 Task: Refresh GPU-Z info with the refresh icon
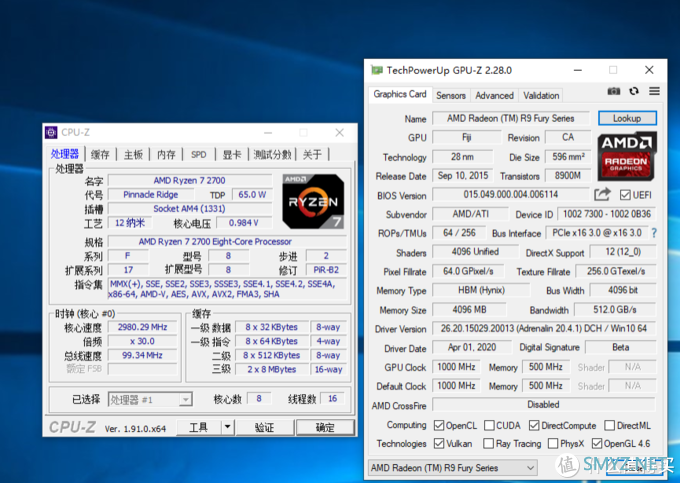coord(634,91)
